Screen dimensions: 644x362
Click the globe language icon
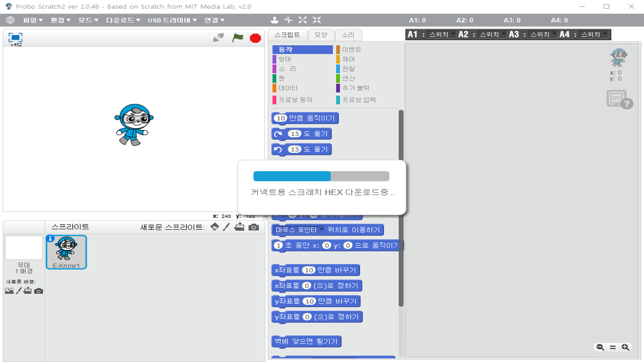pos(10,20)
